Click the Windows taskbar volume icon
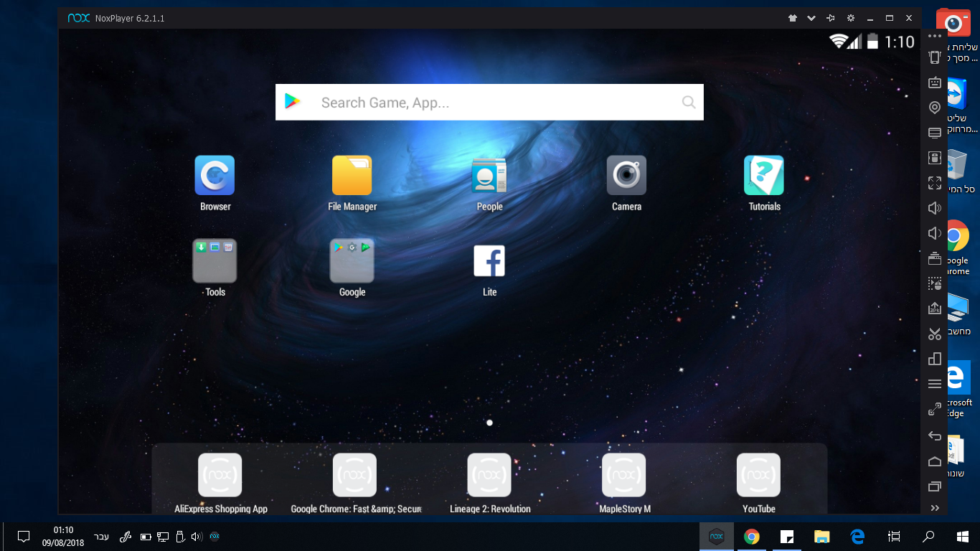Viewport: 980px width, 551px height. pos(197,536)
